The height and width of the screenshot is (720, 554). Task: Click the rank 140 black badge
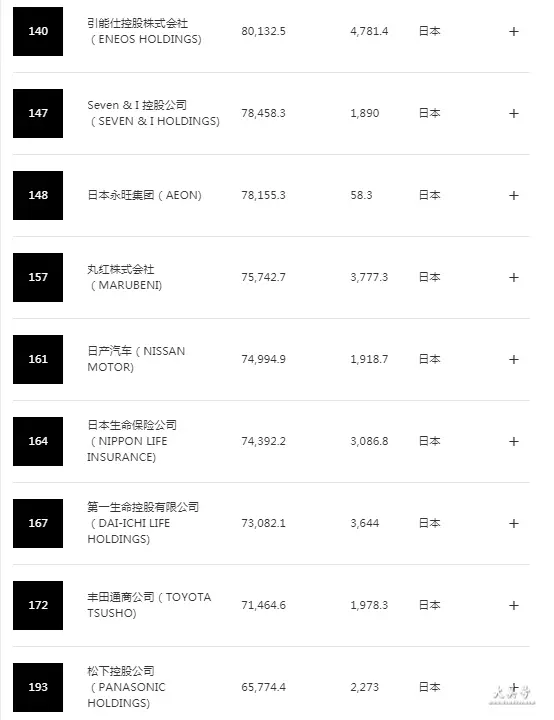tap(38, 31)
